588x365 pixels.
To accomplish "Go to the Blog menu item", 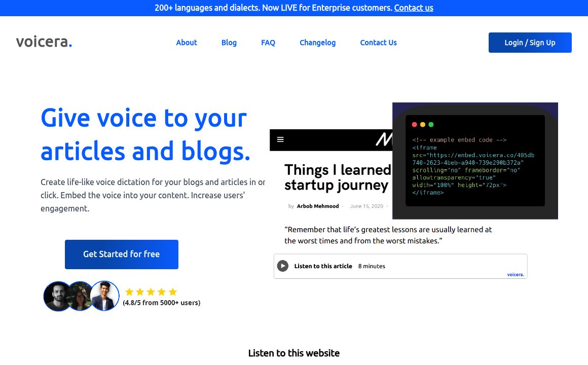I will click(x=229, y=43).
